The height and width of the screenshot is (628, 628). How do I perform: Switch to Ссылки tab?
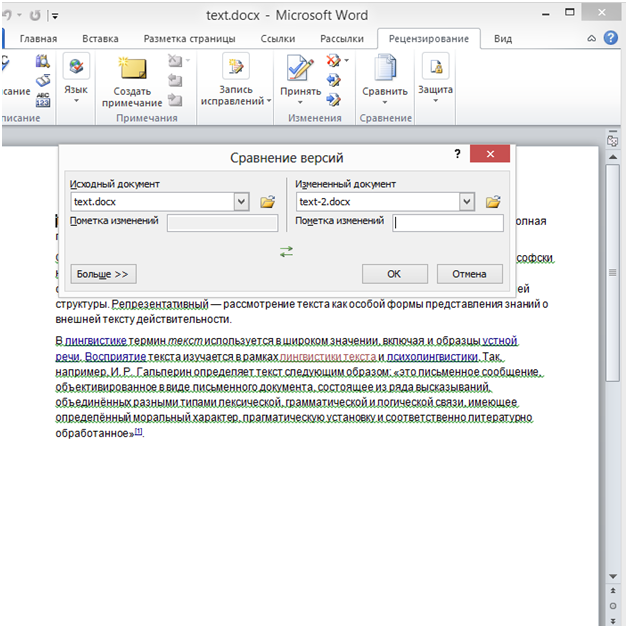(x=278, y=39)
